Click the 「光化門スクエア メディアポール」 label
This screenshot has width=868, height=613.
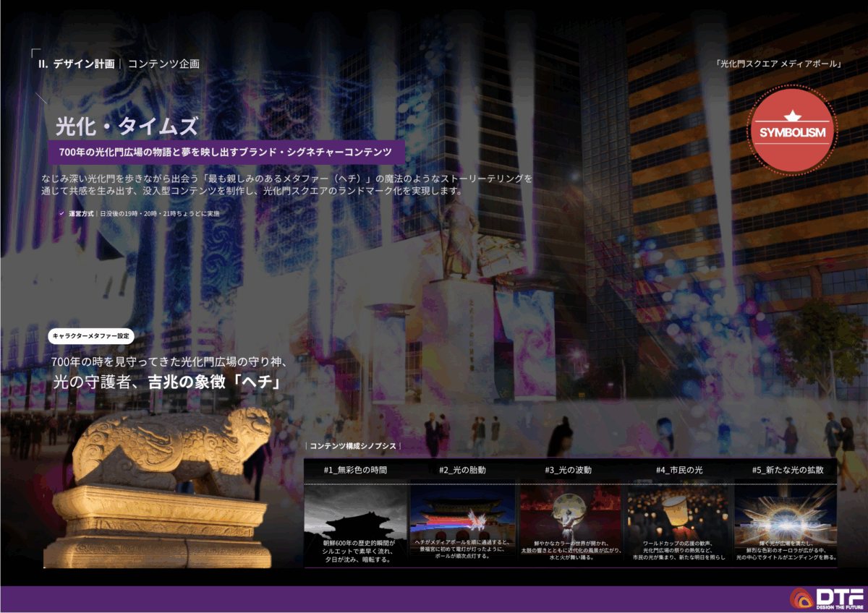point(780,64)
